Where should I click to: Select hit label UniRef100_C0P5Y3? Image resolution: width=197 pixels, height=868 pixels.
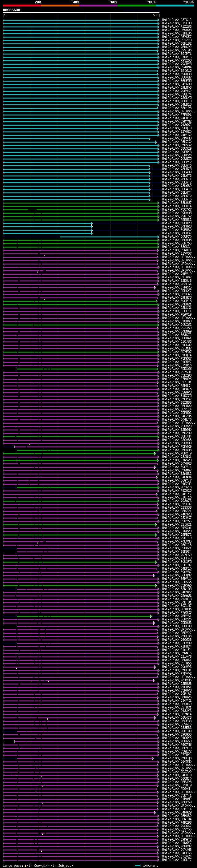tap(177, 152)
